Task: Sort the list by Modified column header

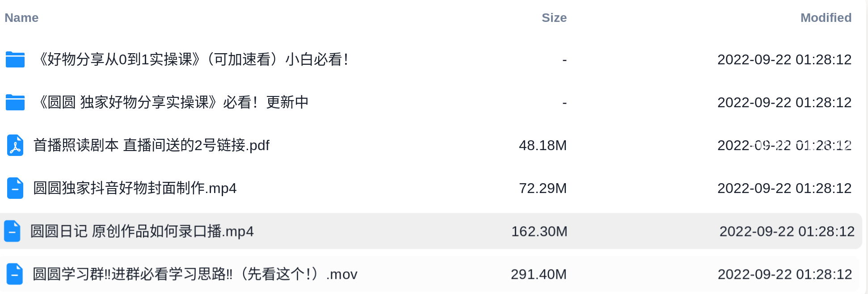Action: [x=826, y=18]
